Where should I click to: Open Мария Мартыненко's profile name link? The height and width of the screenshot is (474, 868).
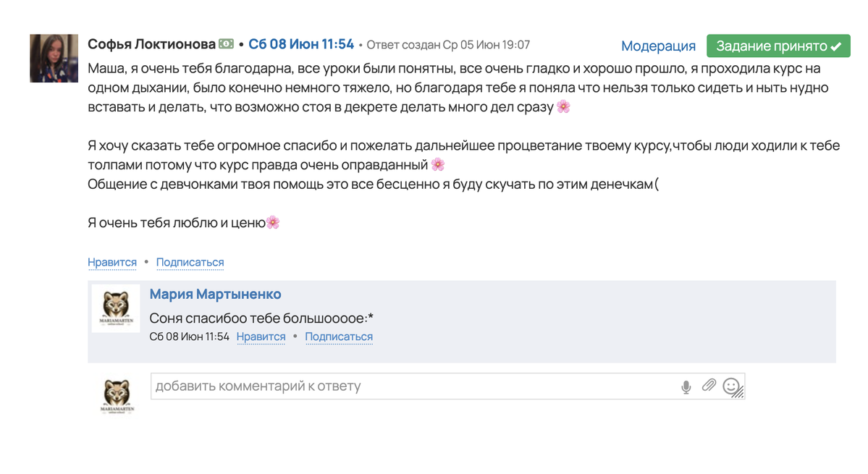[x=215, y=294]
